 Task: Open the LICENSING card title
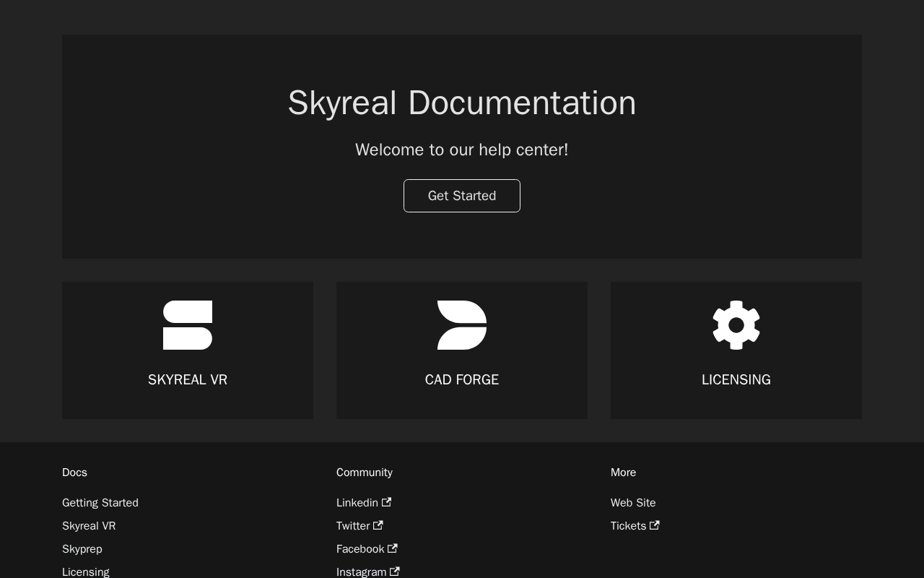pyautogui.click(x=736, y=380)
